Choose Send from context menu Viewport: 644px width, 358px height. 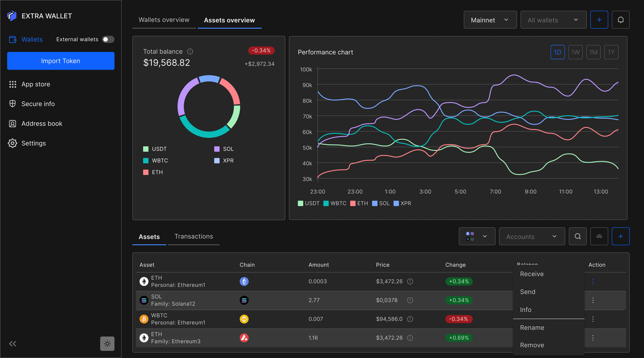pos(528,292)
